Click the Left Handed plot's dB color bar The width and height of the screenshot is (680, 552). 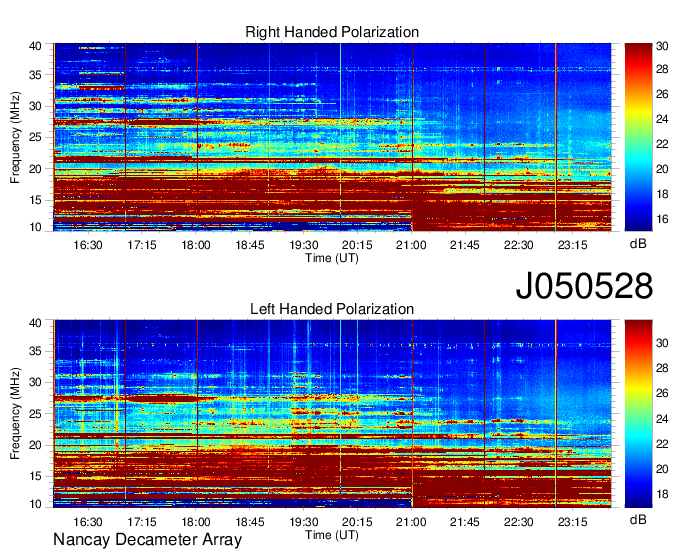pyautogui.click(x=638, y=414)
